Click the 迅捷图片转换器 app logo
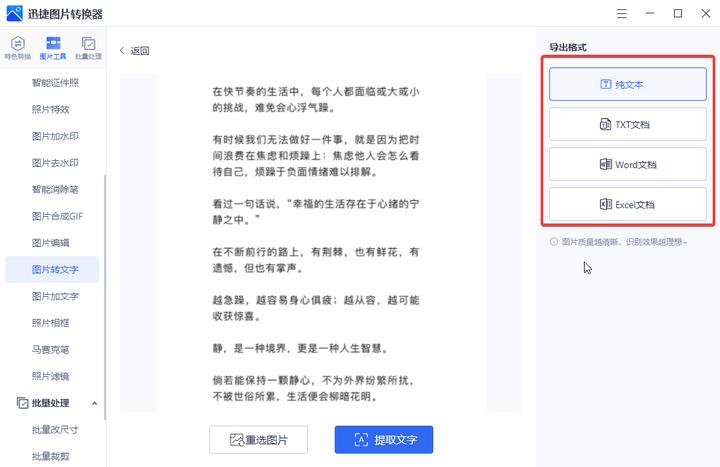The height and width of the screenshot is (467, 720). coord(14,13)
